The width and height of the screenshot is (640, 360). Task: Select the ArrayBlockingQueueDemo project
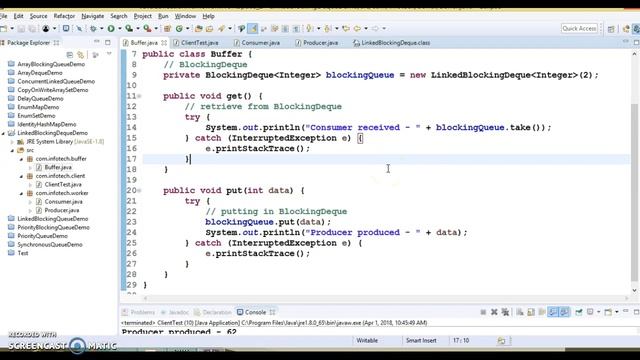click(51, 64)
